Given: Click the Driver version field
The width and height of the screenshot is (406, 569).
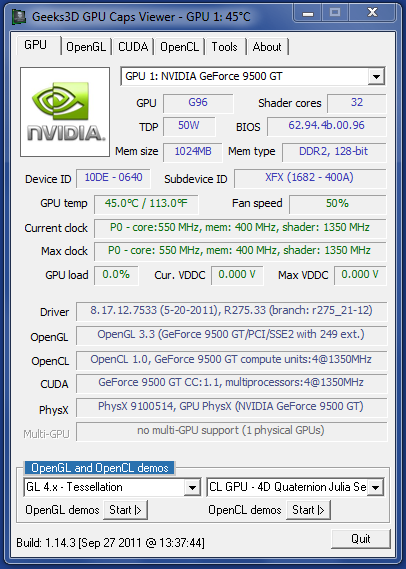Looking at the screenshot, I should click(x=231, y=311).
